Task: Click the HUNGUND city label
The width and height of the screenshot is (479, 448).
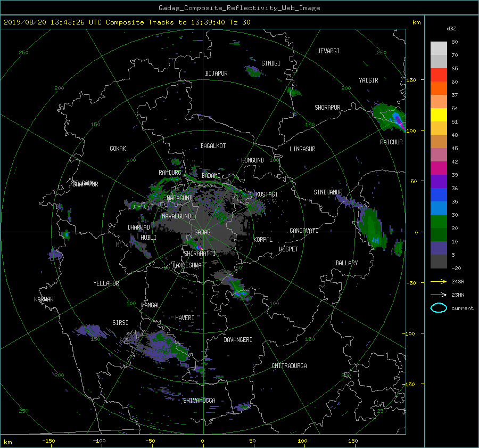Action: pyautogui.click(x=252, y=160)
